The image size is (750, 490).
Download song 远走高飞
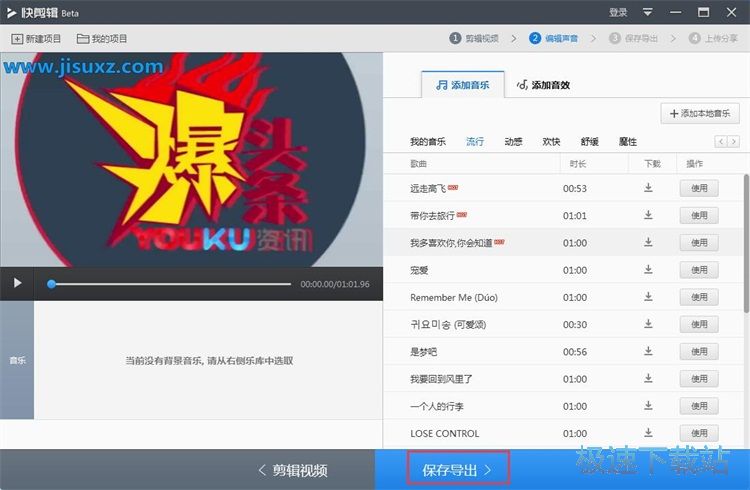tap(648, 188)
